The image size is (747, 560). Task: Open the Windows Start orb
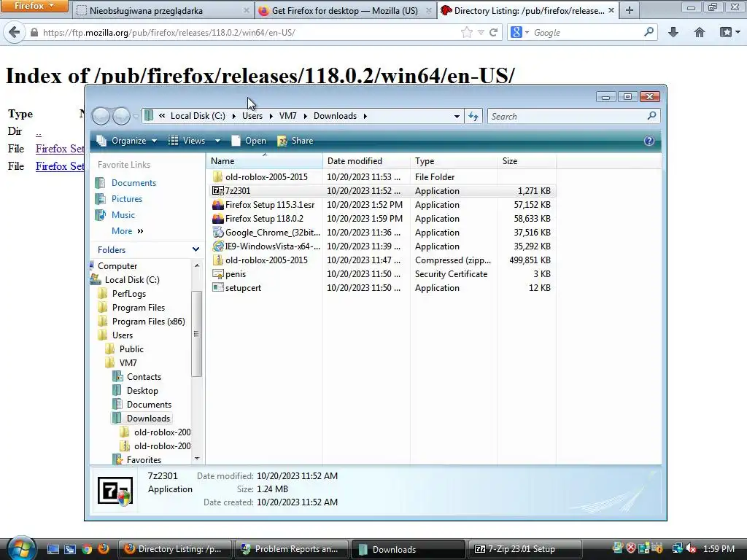click(x=21, y=548)
